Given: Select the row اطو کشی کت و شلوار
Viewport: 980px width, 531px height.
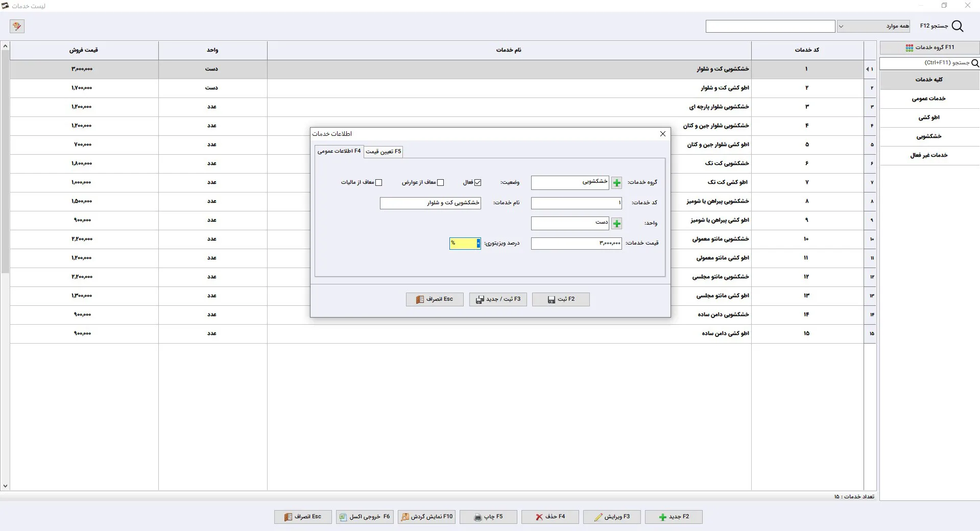Looking at the screenshot, I should click(x=442, y=88).
